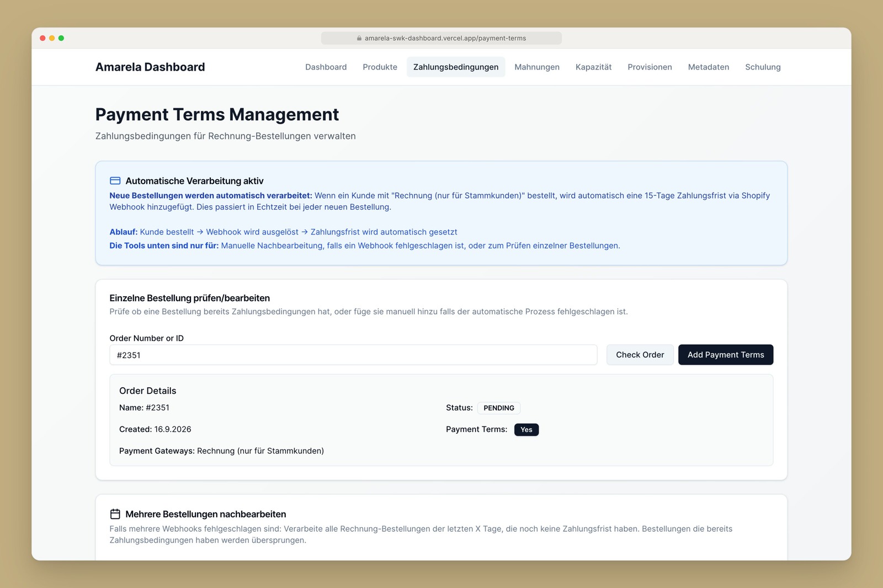Go to the Produkte tab
Image resolution: width=883 pixels, height=588 pixels.
(x=380, y=67)
